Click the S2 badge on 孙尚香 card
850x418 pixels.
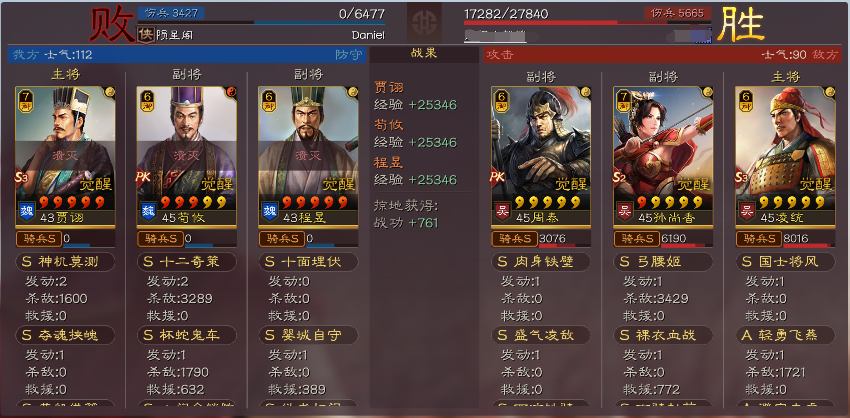(621, 177)
